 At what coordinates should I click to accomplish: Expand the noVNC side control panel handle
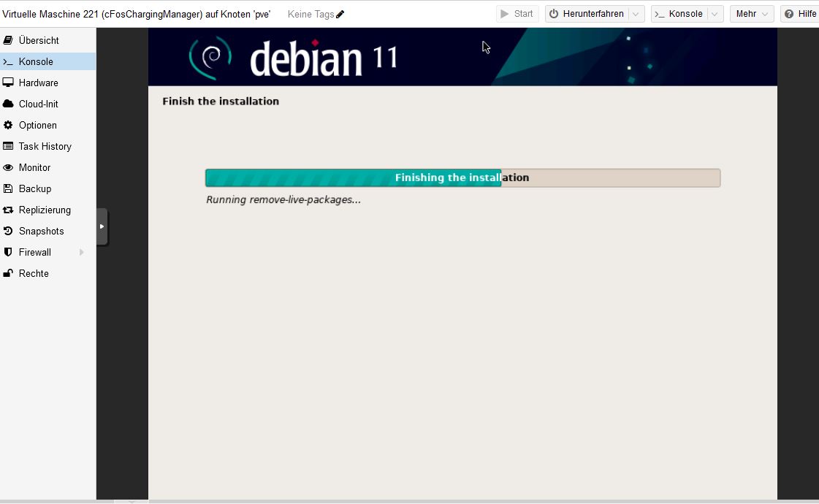(102, 226)
